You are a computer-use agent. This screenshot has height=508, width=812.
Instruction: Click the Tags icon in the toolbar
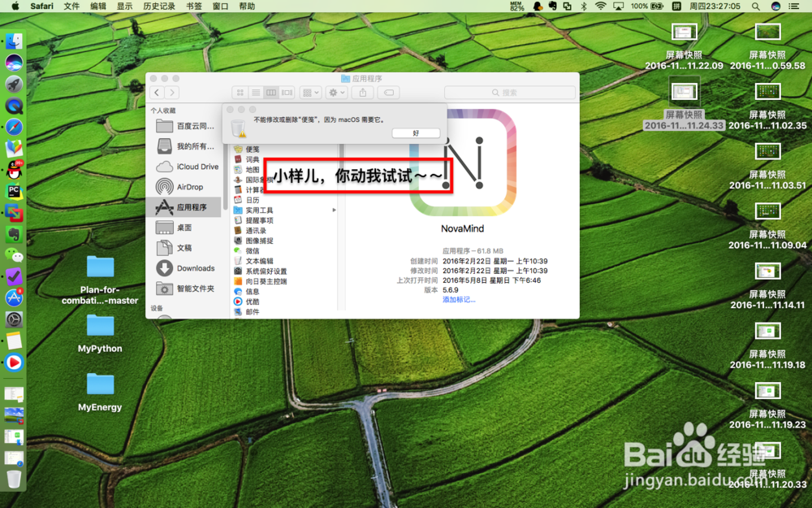coord(387,93)
